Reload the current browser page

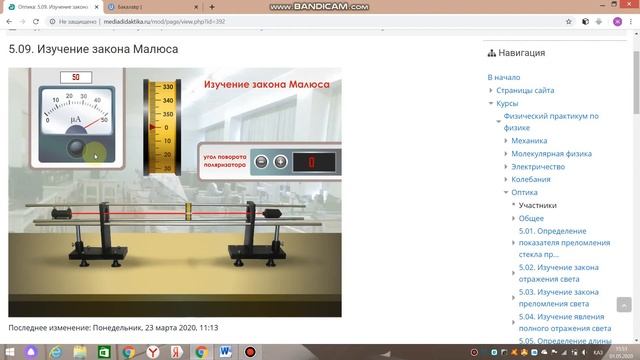click(x=36, y=22)
